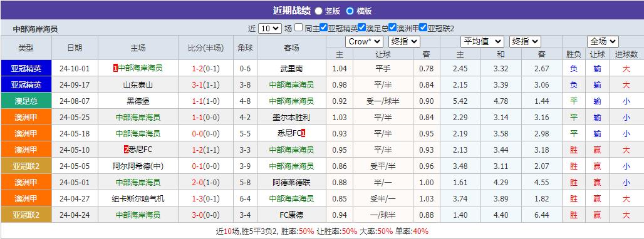Click the 澳足总 league tag
This screenshot has height=239, width=644.
click(x=26, y=101)
